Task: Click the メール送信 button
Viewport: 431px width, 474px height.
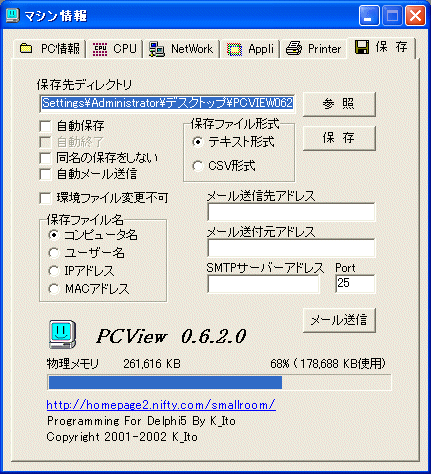Action: coord(339,320)
